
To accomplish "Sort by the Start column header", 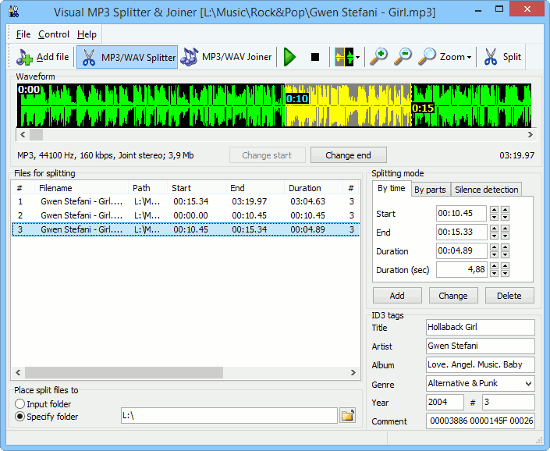I will click(196, 188).
